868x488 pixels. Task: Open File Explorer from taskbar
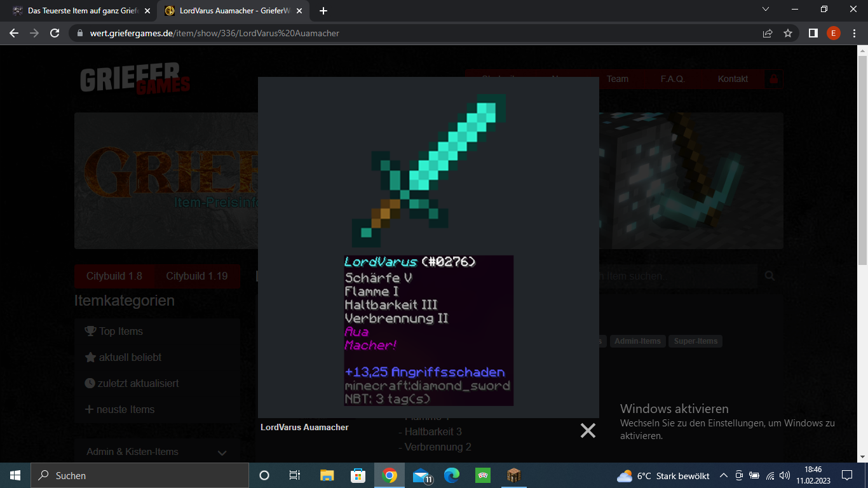pos(327,475)
